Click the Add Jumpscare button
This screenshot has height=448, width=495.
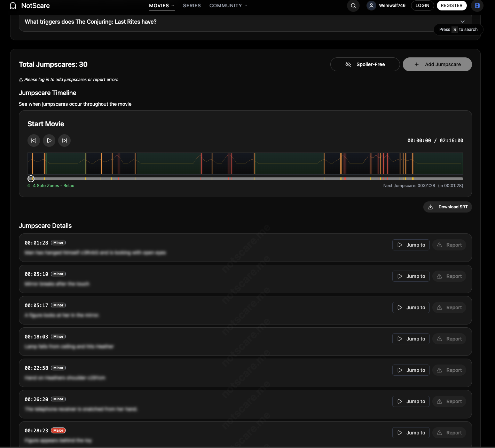(437, 64)
